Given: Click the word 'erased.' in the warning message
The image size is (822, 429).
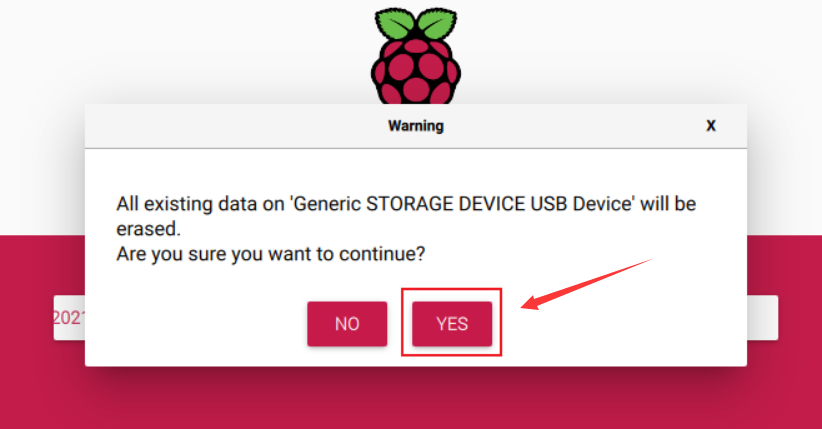Looking at the screenshot, I should click(x=145, y=229).
